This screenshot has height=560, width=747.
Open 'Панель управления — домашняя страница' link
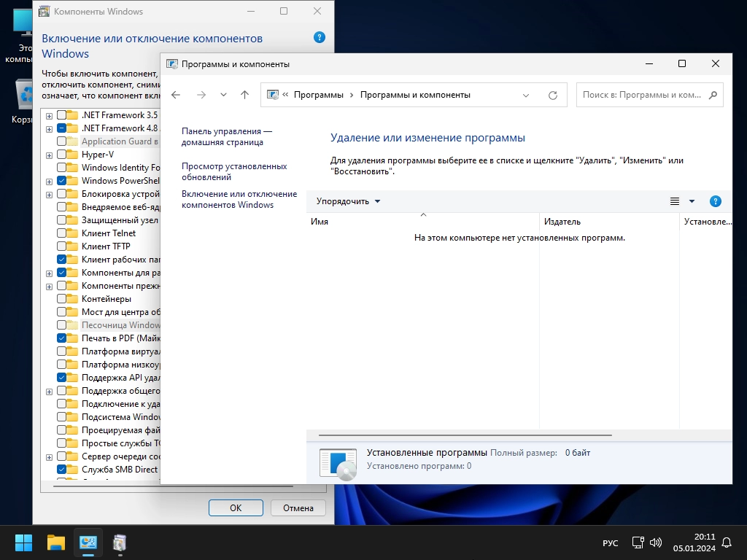226,136
